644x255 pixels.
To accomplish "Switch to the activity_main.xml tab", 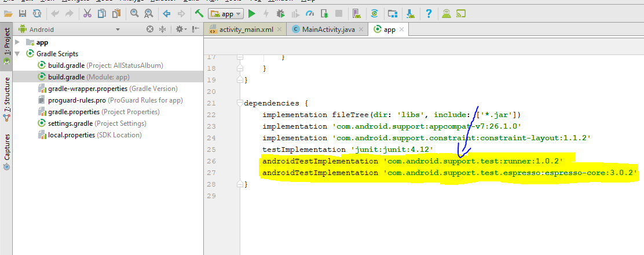I will 247,30.
